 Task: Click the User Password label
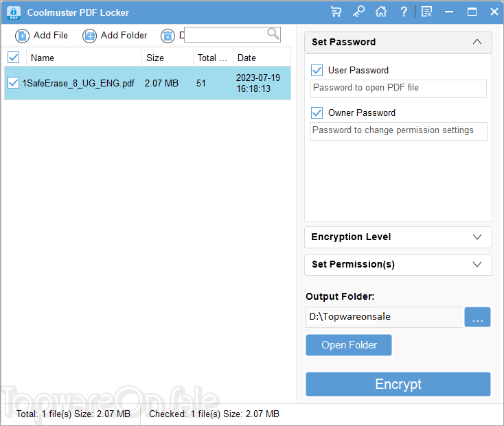(x=358, y=70)
